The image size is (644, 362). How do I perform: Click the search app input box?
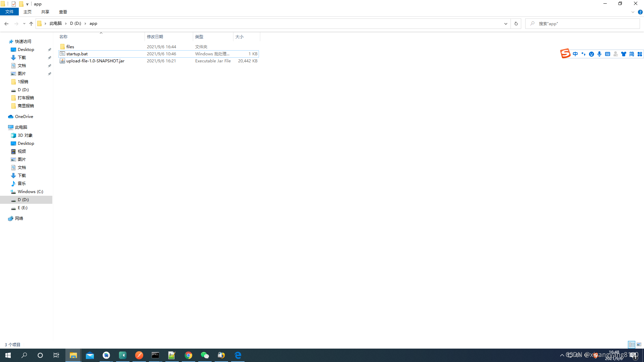coord(584,23)
